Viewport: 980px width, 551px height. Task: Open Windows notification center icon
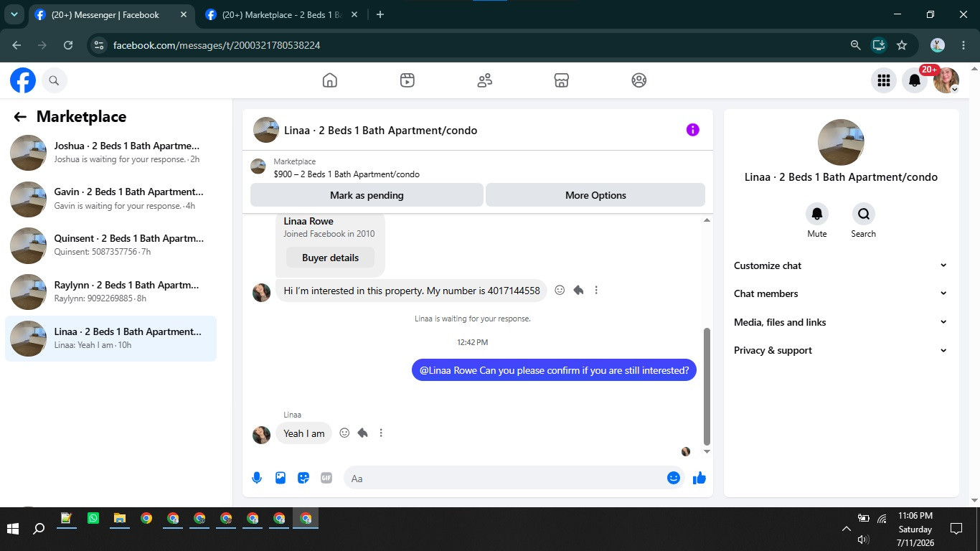[x=956, y=529]
